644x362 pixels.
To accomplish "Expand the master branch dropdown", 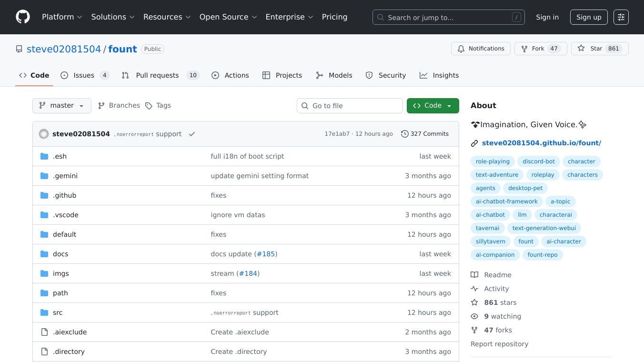I will pyautogui.click(x=62, y=106).
